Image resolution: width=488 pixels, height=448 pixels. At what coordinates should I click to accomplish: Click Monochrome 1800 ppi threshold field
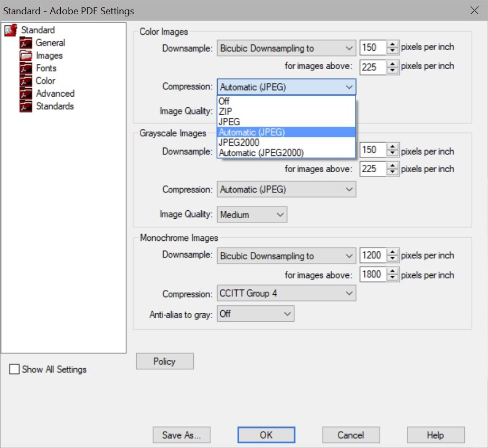(x=373, y=275)
